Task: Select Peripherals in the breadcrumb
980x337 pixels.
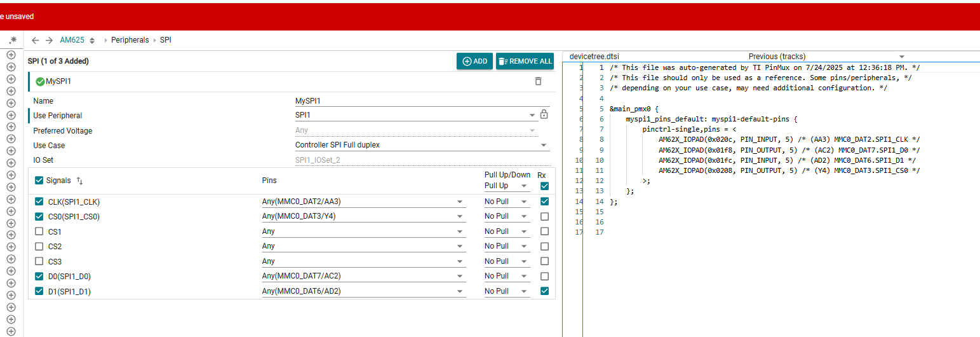Action: coord(130,40)
